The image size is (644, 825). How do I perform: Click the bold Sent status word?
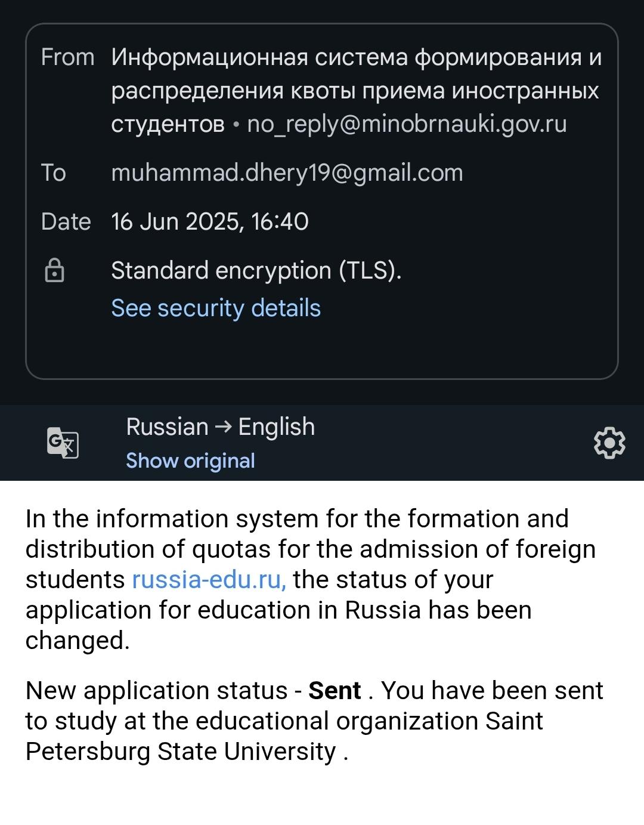[335, 690]
